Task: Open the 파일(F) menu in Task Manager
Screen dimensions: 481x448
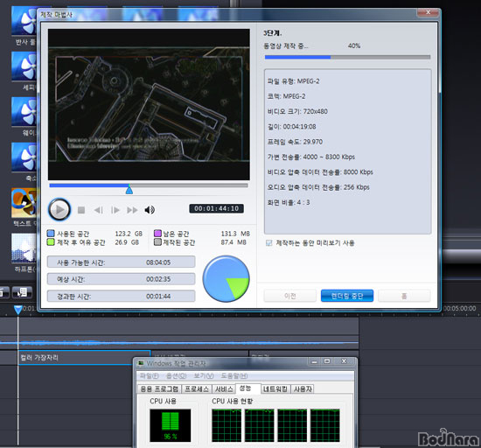Action: click(149, 376)
